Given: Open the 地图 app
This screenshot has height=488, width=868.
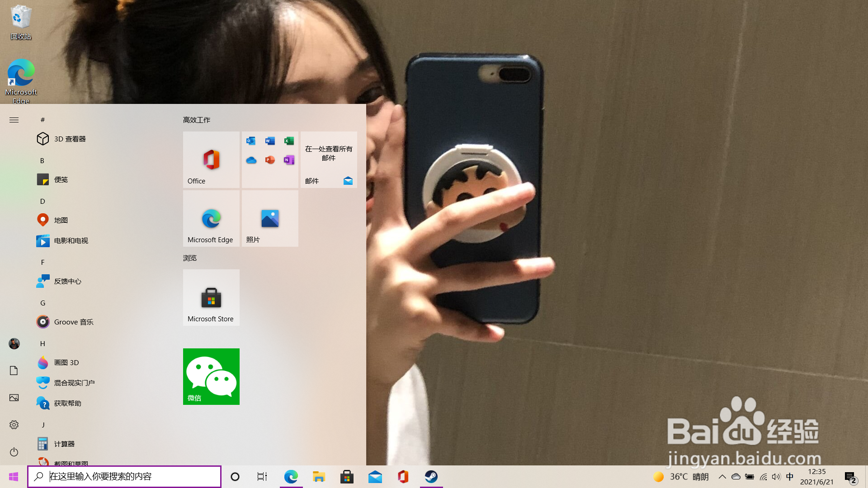Looking at the screenshot, I should pyautogui.click(x=61, y=220).
